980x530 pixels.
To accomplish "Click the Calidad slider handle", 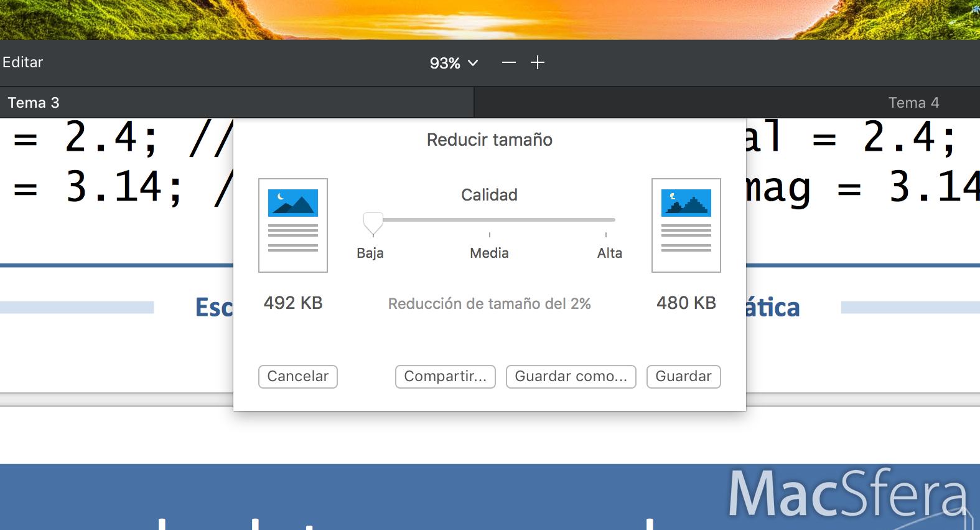I will [x=373, y=223].
